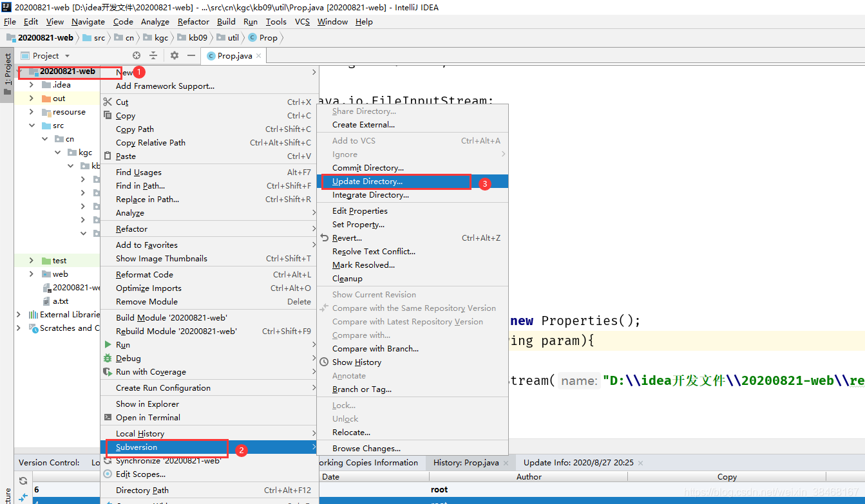Open the Refactor menu in menu bar
The image size is (865, 504).
[x=193, y=21]
